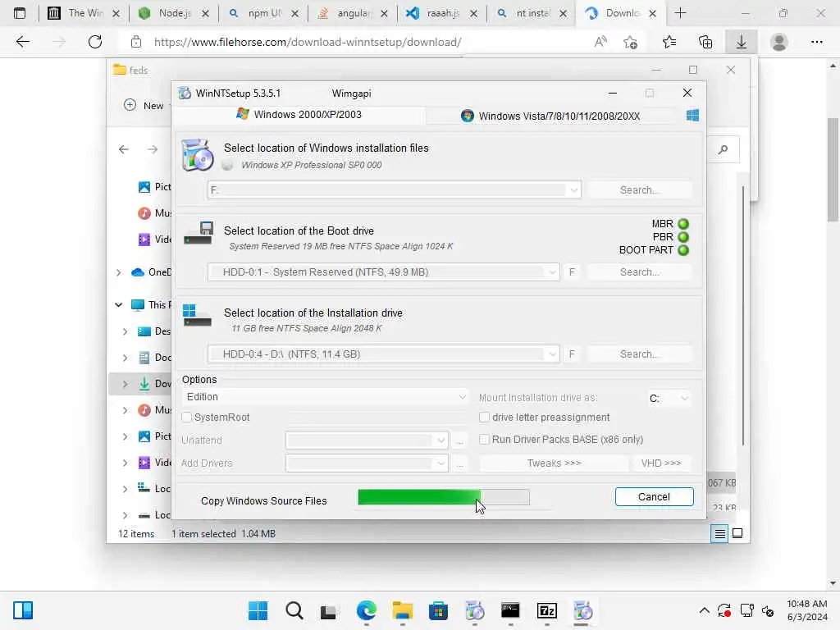Open Windows installation files location dropdown

pos(573,190)
